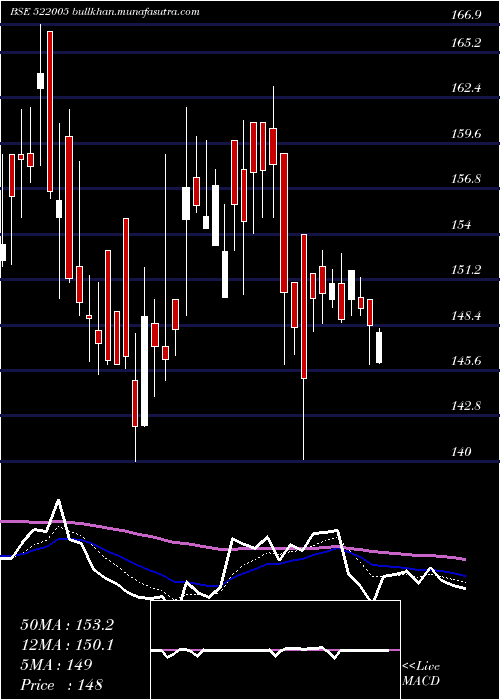Click the 154 price axis label
Screen dimensions: 500x700
[x=461, y=225]
